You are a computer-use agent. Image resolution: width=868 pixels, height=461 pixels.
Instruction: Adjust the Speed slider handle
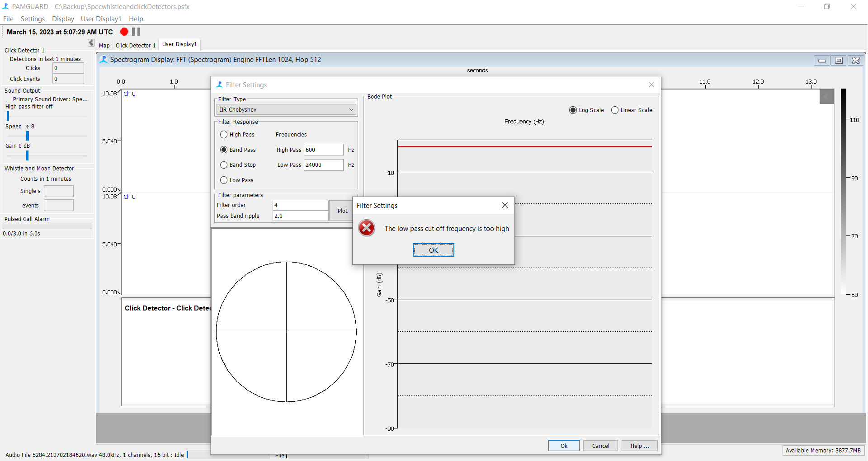28,136
